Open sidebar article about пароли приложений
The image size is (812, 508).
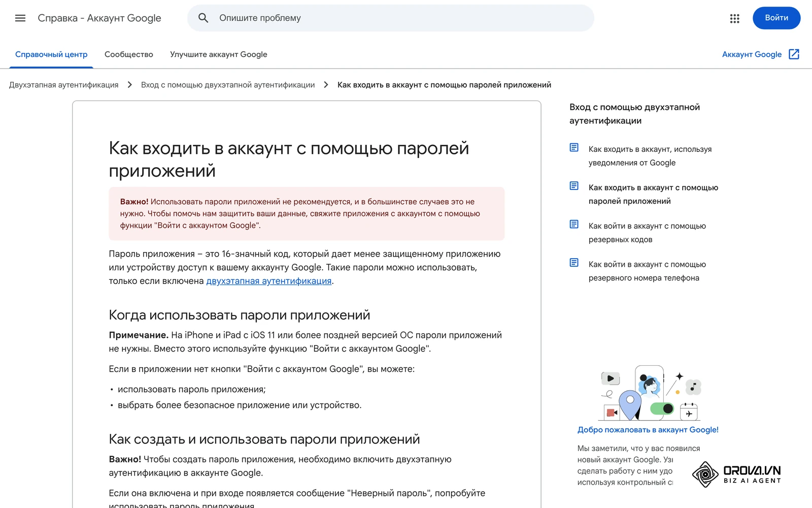[x=653, y=195]
